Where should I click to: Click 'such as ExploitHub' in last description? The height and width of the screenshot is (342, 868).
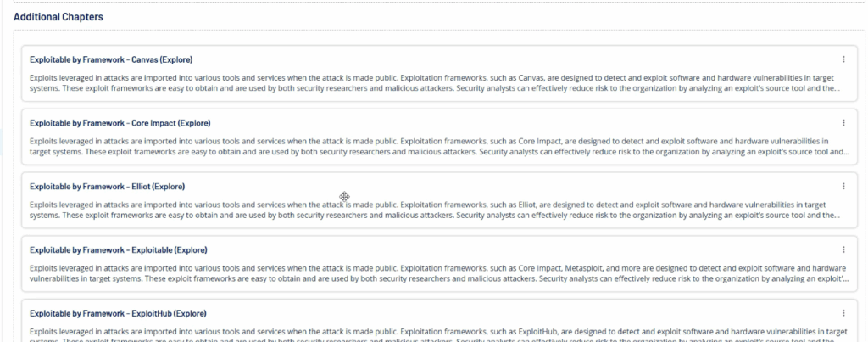pos(544,332)
